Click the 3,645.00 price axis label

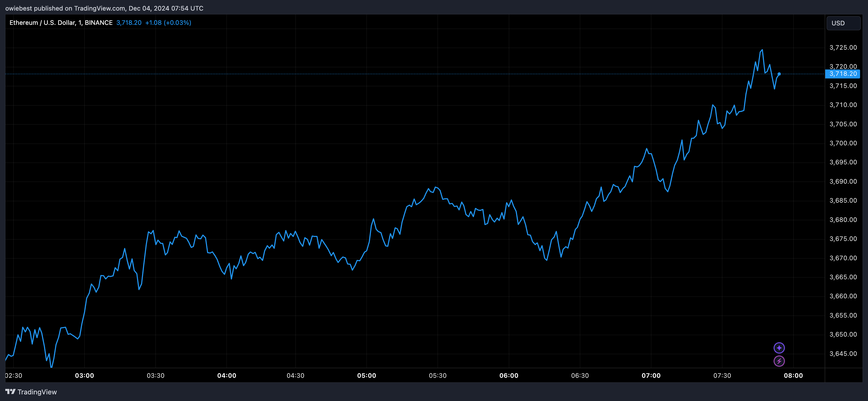tap(843, 353)
